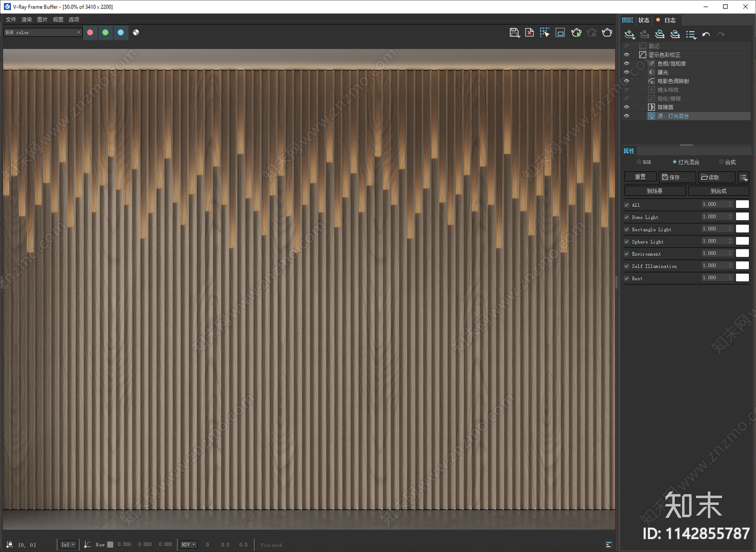
Task: Select the RGB source radio button
Action: pos(639,162)
